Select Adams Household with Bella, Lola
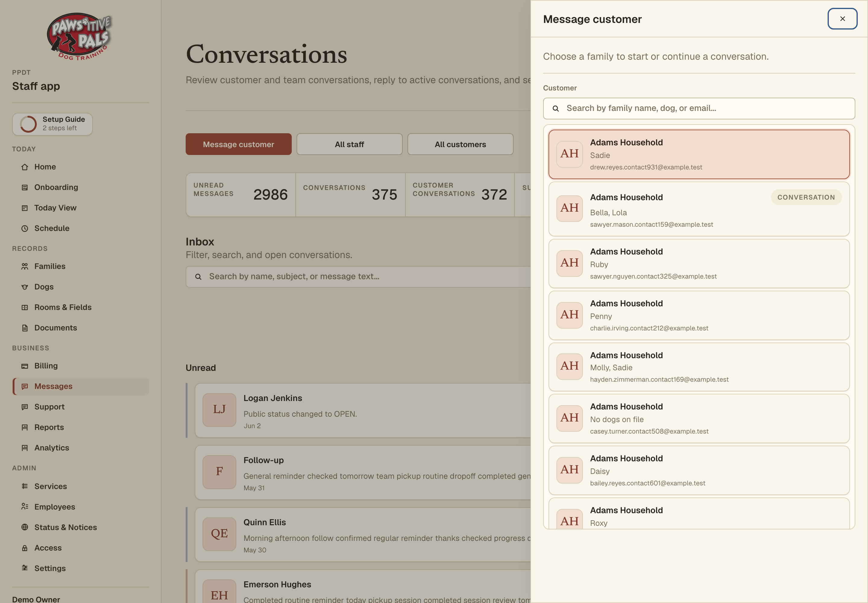 (x=699, y=209)
